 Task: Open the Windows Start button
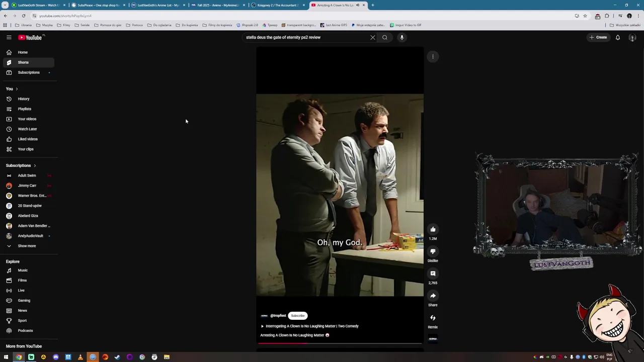click(x=6, y=357)
